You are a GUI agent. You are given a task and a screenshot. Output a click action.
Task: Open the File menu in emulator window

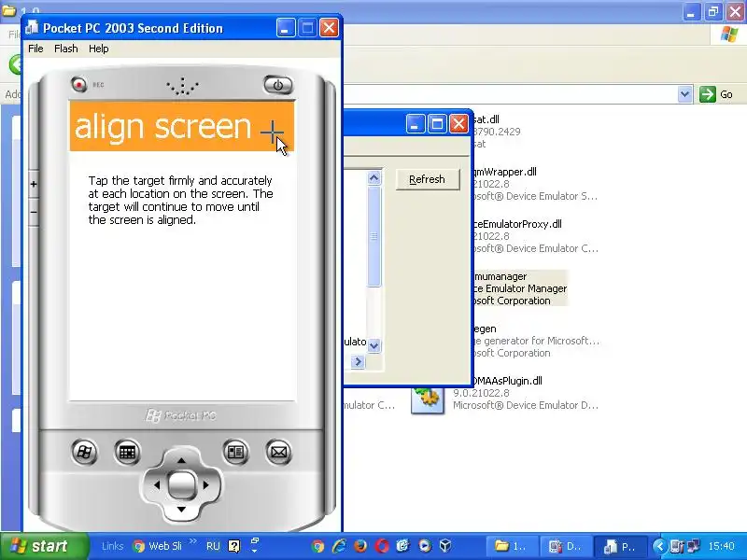[35, 49]
